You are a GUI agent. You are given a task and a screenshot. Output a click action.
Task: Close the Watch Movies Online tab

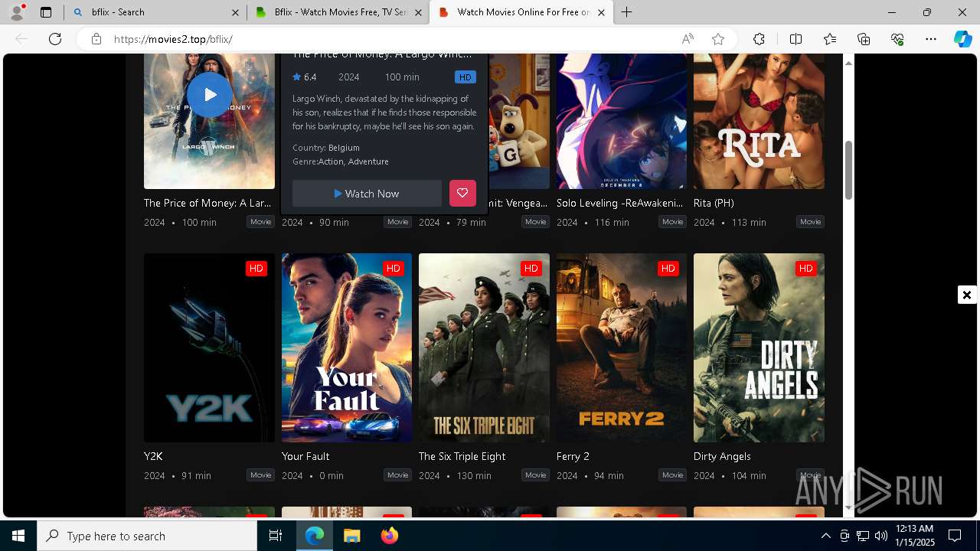601,12
